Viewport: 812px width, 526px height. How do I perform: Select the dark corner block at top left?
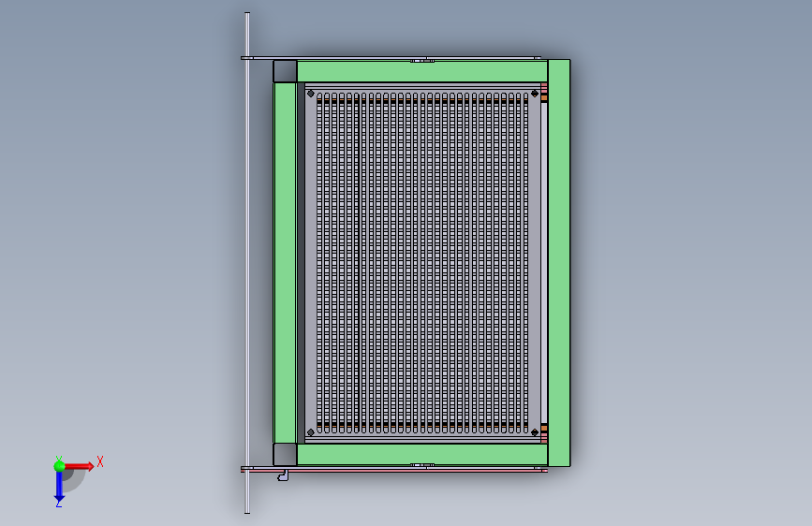coord(286,71)
